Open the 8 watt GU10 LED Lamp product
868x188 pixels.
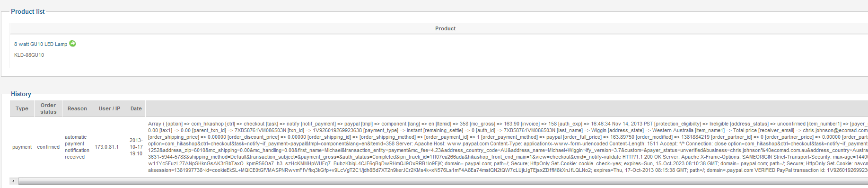point(41,44)
